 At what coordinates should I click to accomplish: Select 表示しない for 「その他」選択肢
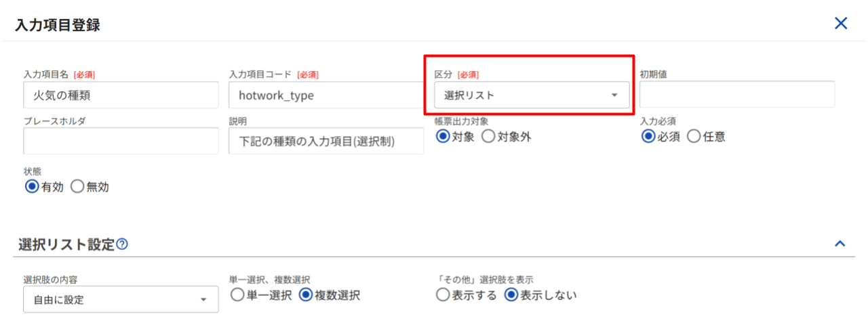click(511, 295)
